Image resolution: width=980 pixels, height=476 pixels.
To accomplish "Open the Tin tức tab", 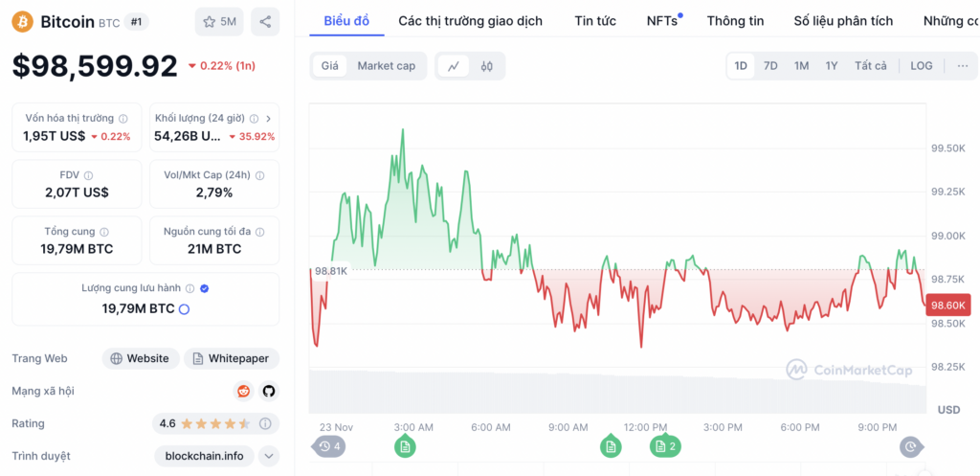I will pos(595,21).
